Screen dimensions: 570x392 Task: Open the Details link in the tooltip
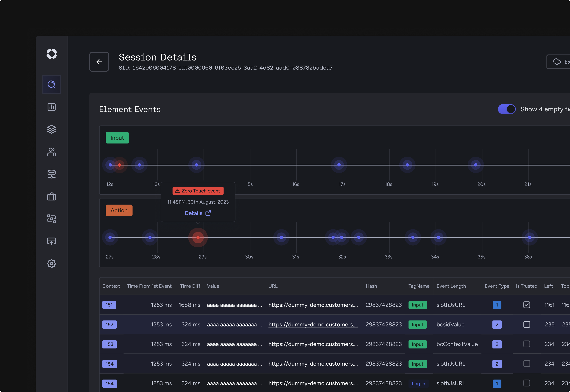[x=193, y=213]
